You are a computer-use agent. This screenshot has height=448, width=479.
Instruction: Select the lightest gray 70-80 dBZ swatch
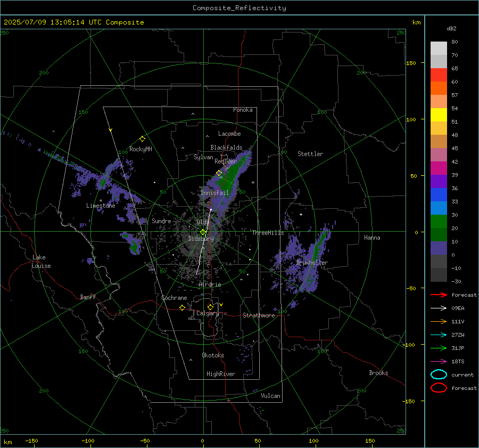click(x=439, y=48)
